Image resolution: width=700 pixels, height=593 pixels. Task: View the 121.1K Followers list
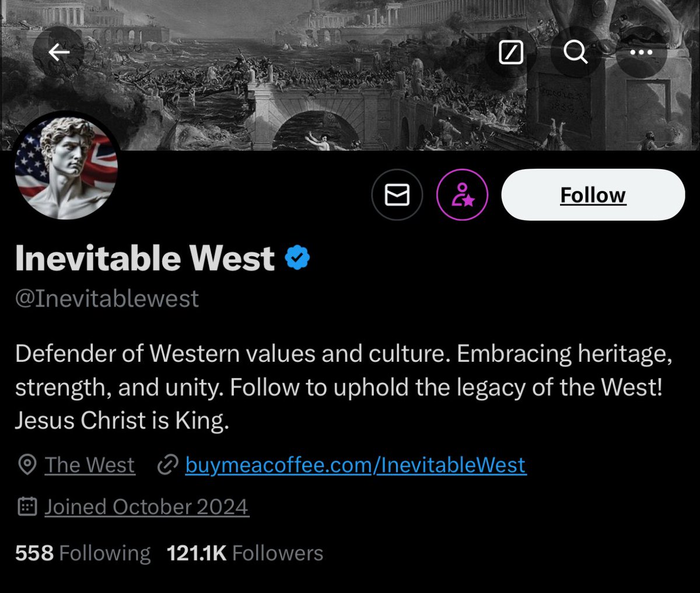pyautogui.click(x=245, y=553)
